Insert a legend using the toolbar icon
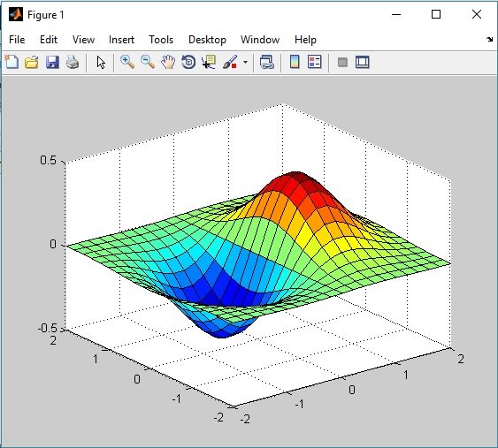The height and width of the screenshot is (448, 498). pos(315,62)
